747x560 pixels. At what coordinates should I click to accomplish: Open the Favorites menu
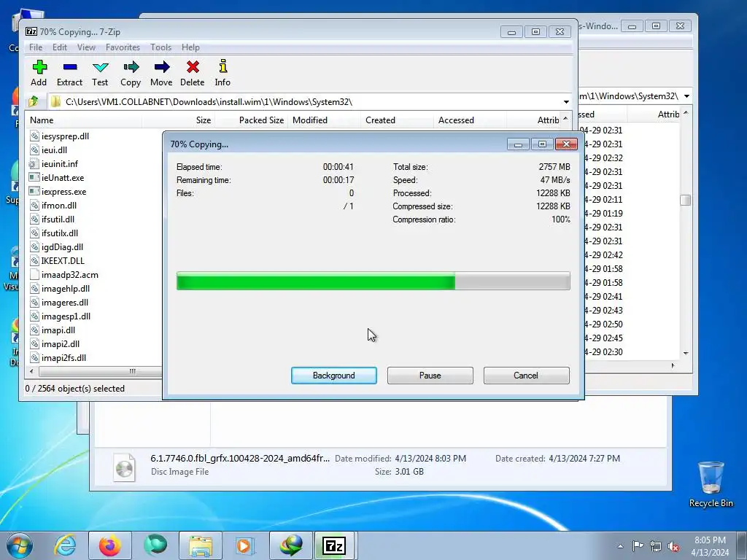[x=123, y=47]
